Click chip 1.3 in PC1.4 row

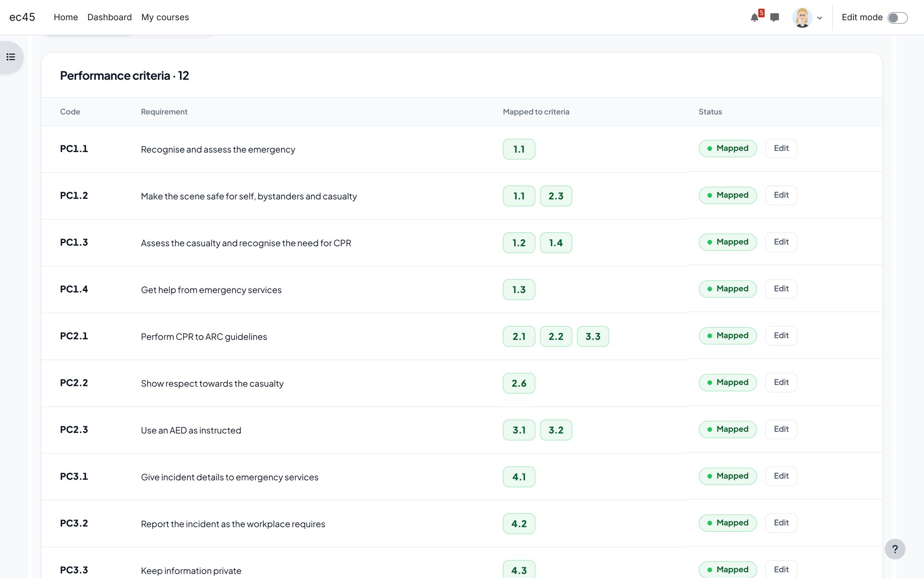pos(519,289)
